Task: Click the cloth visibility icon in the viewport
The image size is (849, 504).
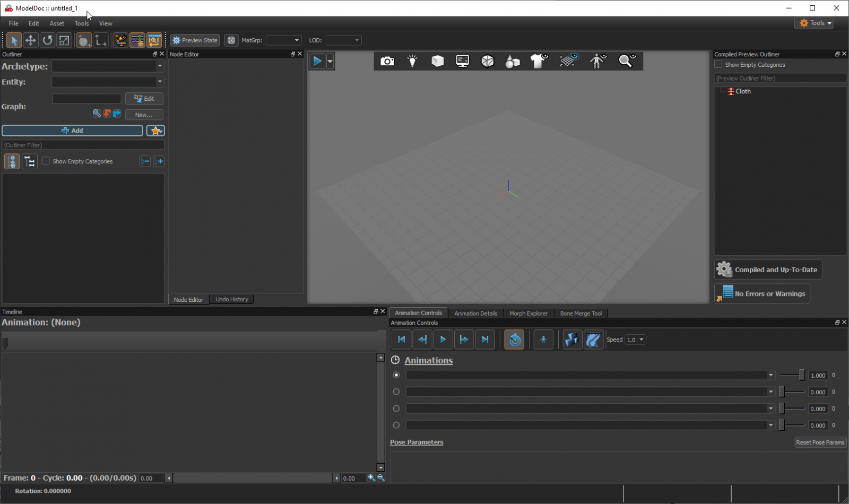Action: (x=539, y=60)
